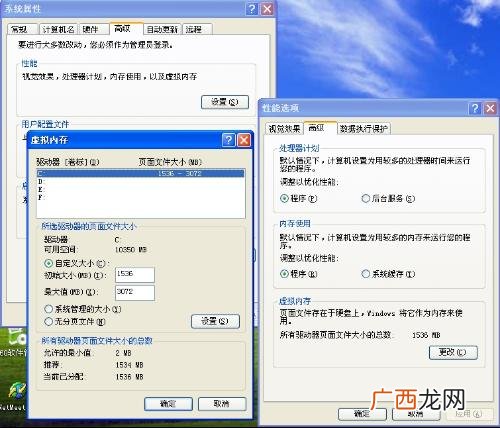
Task: Click the 1536 MB total in 性能选项
Action: (x=426, y=335)
